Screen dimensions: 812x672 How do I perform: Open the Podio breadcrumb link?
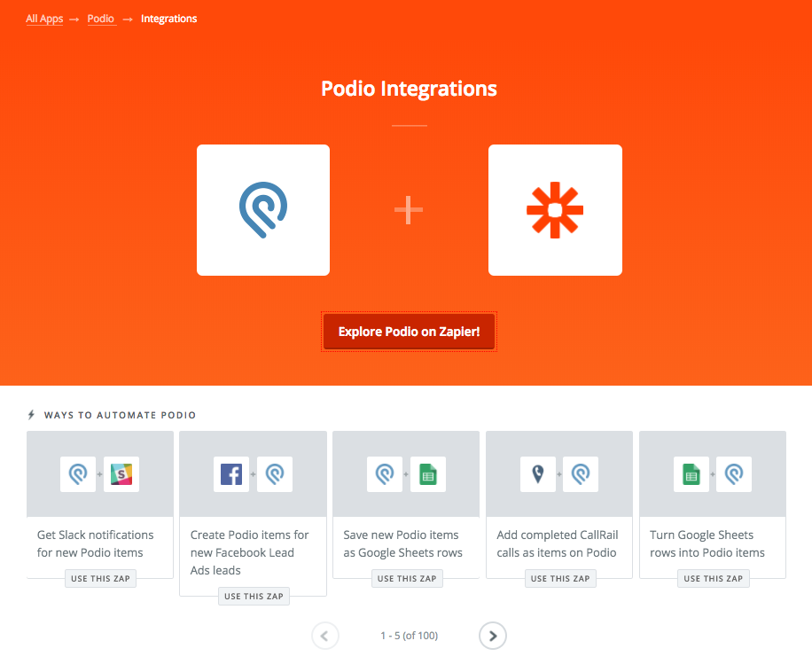[101, 19]
